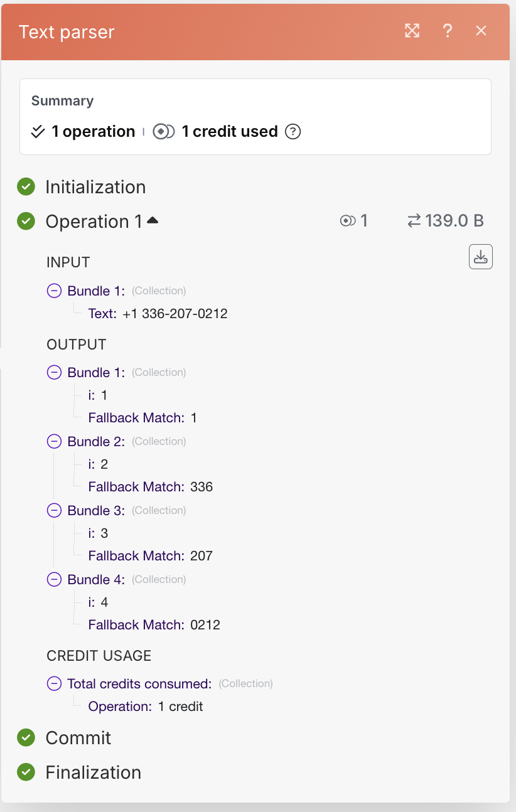Viewport: 516px width, 812px height.
Task: Click the 1 operation summary label
Action: (94, 132)
